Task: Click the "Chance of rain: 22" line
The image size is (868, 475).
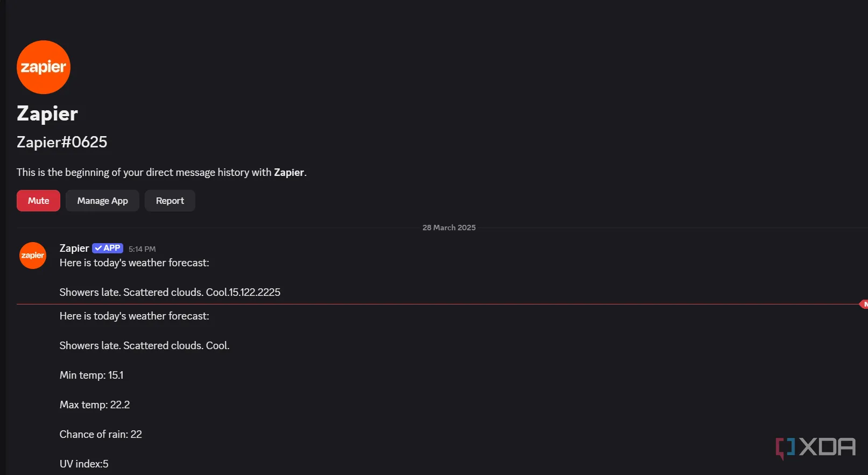Action: coord(101,434)
